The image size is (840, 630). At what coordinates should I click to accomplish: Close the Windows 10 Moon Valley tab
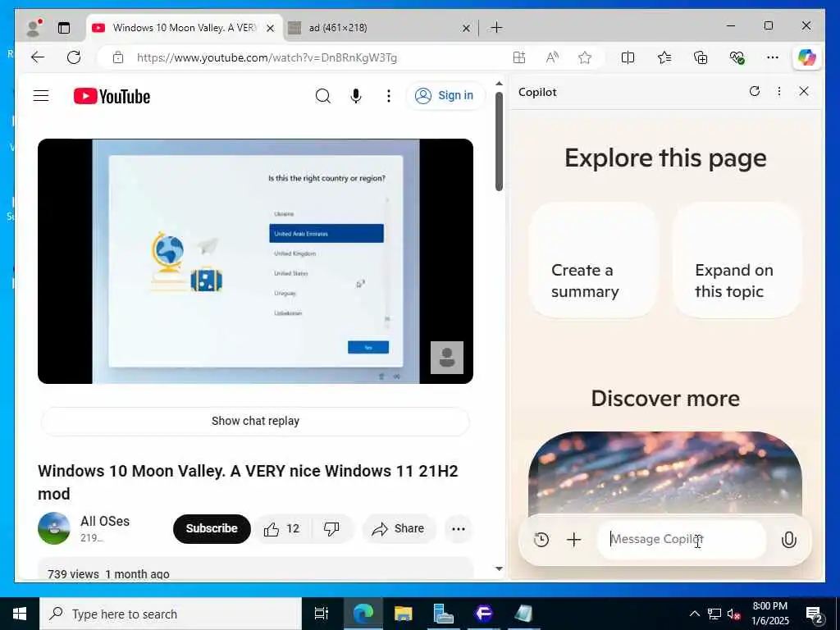[271, 28]
